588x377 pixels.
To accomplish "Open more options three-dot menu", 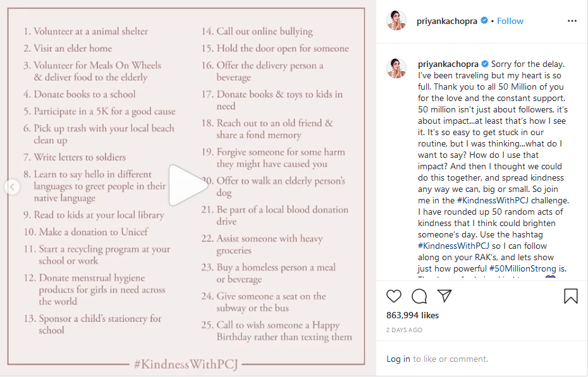I will pyautogui.click(x=572, y=21).
